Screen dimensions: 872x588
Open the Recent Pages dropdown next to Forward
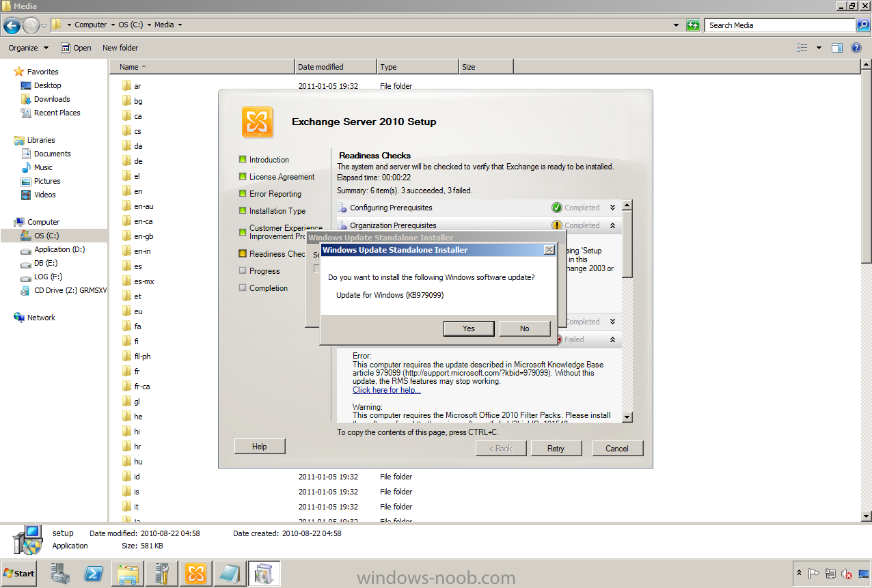click(x=44, y=25)
